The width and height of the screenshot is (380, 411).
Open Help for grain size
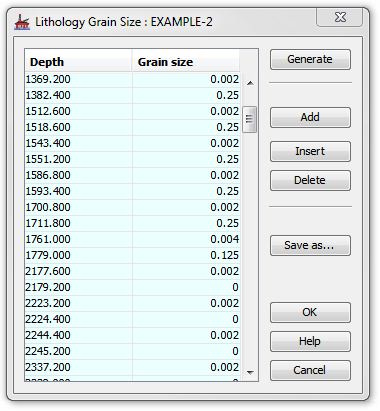click(x=310, y=341)
